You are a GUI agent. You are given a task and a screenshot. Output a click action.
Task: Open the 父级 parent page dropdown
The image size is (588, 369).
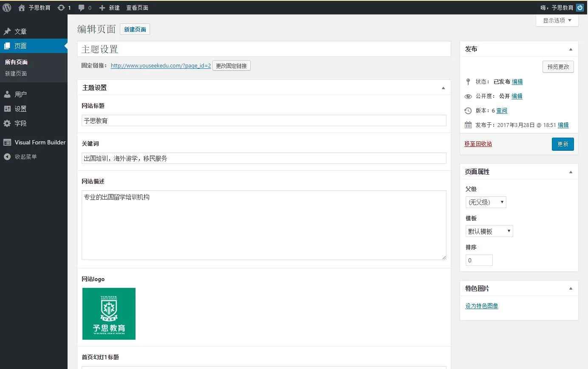486,202
